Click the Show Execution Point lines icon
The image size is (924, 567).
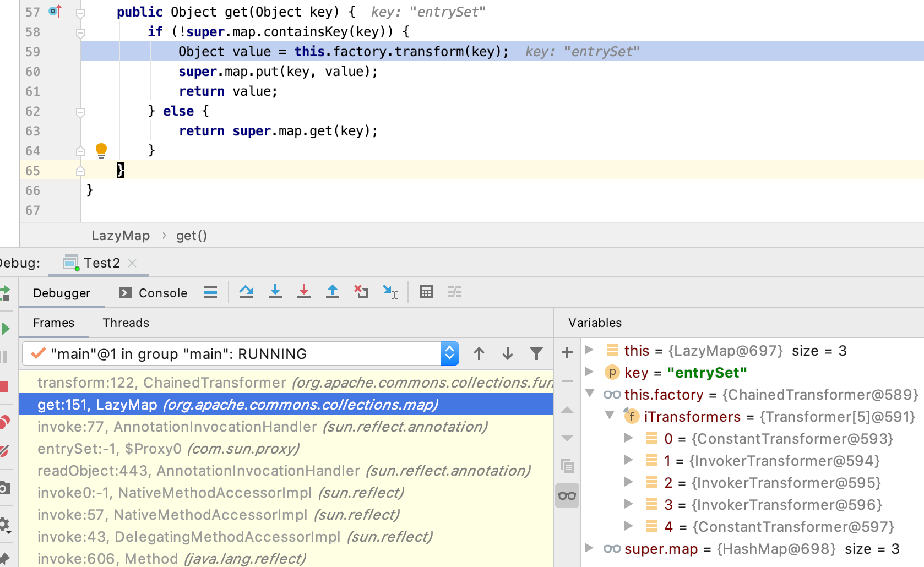(210, 292)
